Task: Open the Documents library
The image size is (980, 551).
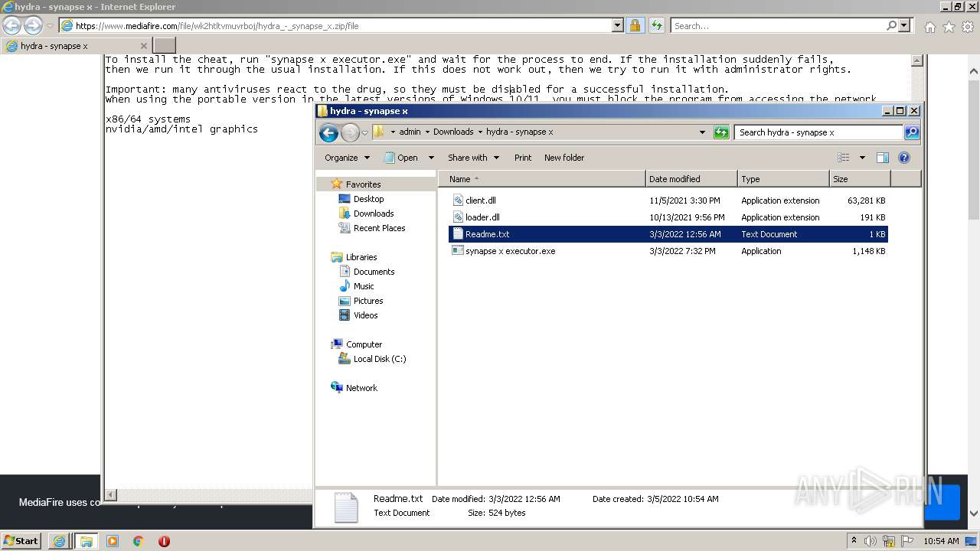Action: coord(374,272)
